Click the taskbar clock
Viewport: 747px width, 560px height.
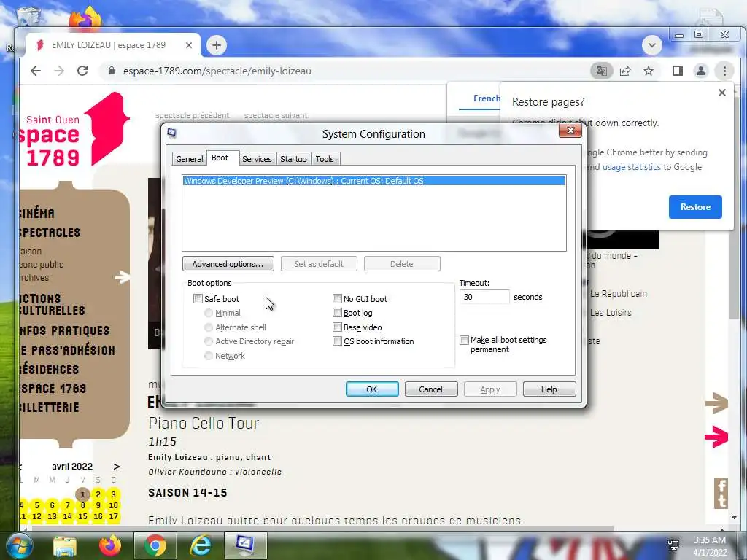coord(710,546)
